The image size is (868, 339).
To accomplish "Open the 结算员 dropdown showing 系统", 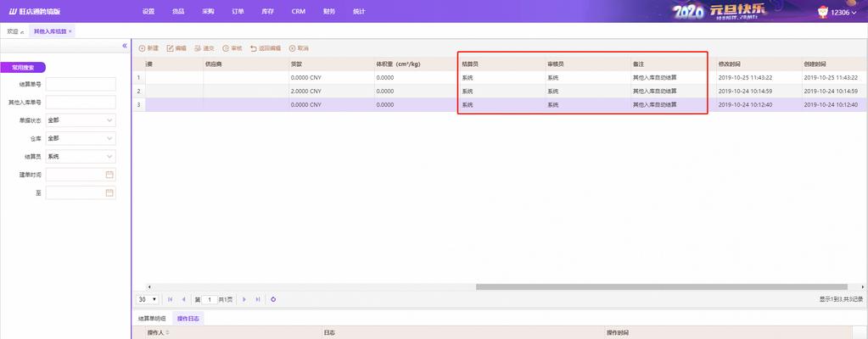I will pos(81,157).
